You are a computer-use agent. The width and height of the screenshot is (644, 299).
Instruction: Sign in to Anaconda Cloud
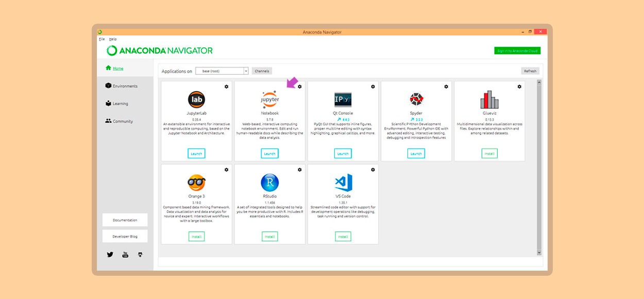pos(517,51)
